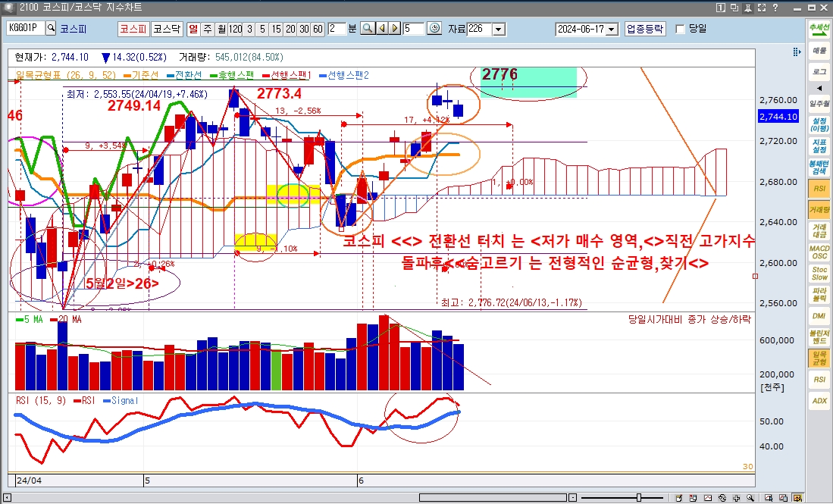833x504 pixels.
Task: Switch to the 주 weekly period tab
Action: point(208,29)
